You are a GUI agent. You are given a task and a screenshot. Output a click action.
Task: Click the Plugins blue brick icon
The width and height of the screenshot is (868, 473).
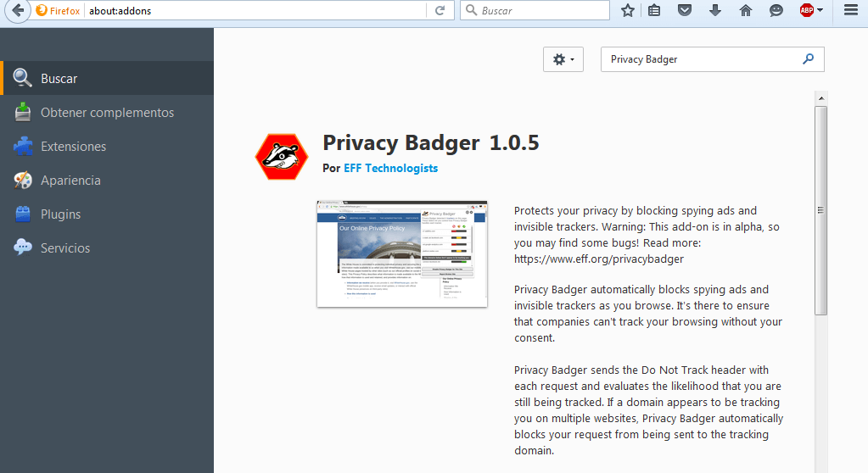tap(23, 214)
